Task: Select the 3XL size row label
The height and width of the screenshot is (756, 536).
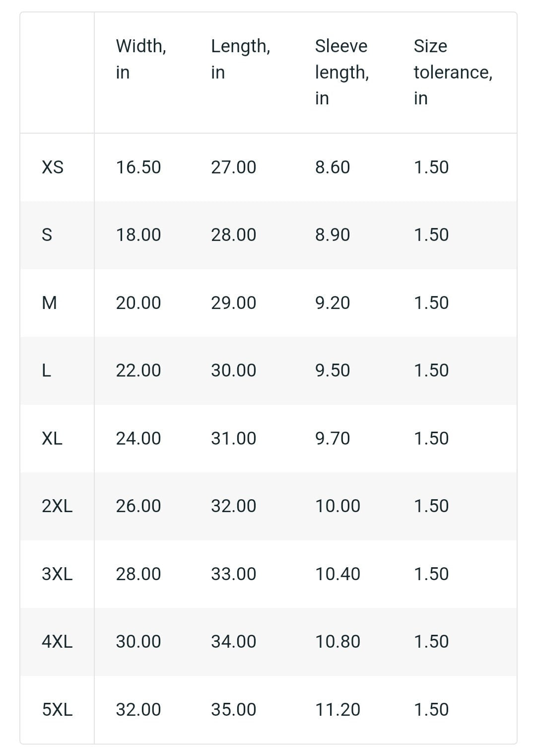Action: (x=57, y=574)
